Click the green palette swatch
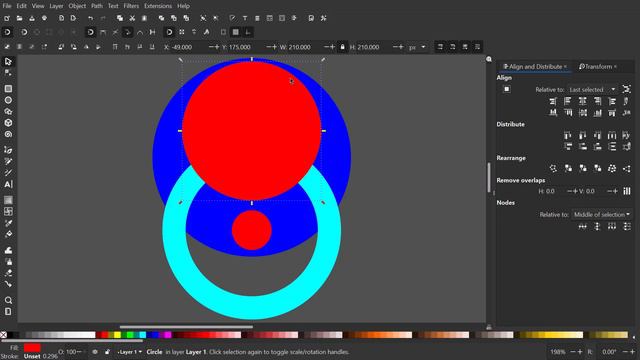The image size is (640, 360). (130, 335)
